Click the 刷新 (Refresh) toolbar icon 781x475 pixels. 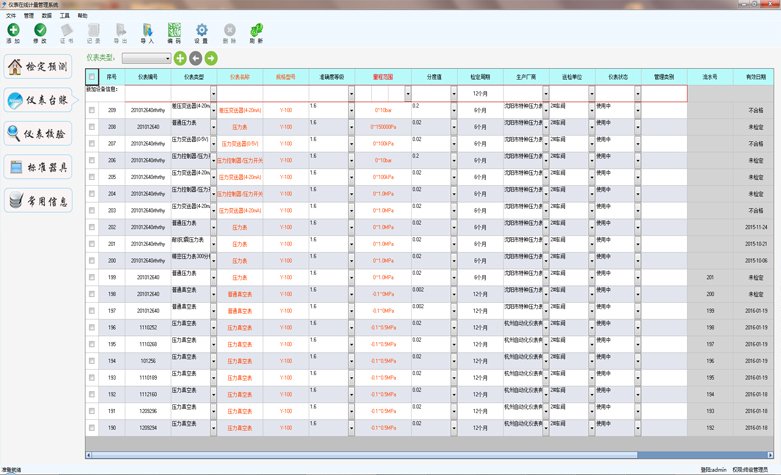[256, 34]
